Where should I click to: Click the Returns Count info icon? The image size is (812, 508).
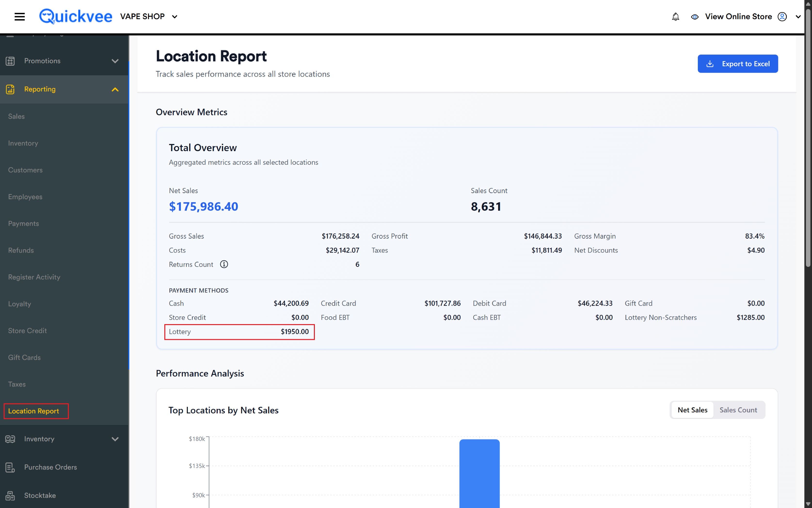pyautogui.click(x=224, y=264)
